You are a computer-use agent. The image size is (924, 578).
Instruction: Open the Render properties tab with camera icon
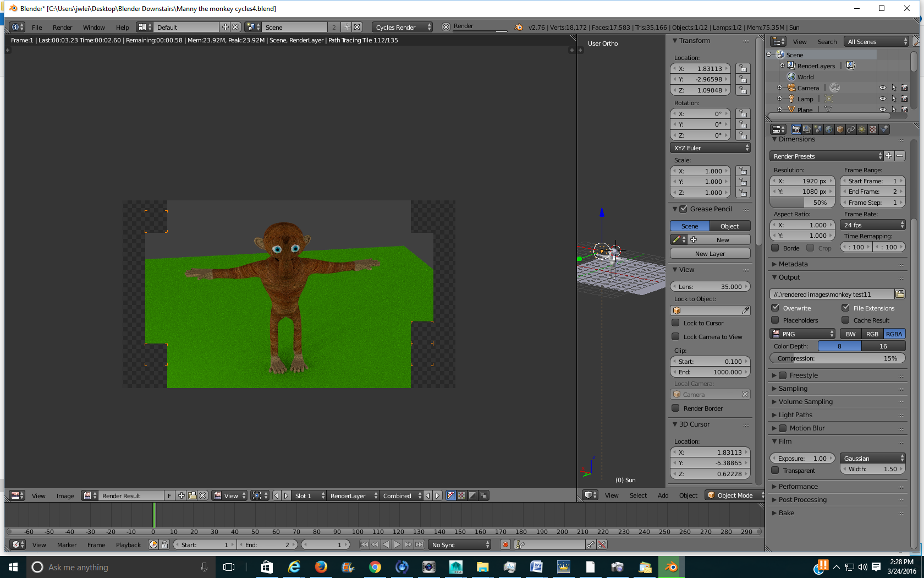pyautogui.click(x=796, y=129)
